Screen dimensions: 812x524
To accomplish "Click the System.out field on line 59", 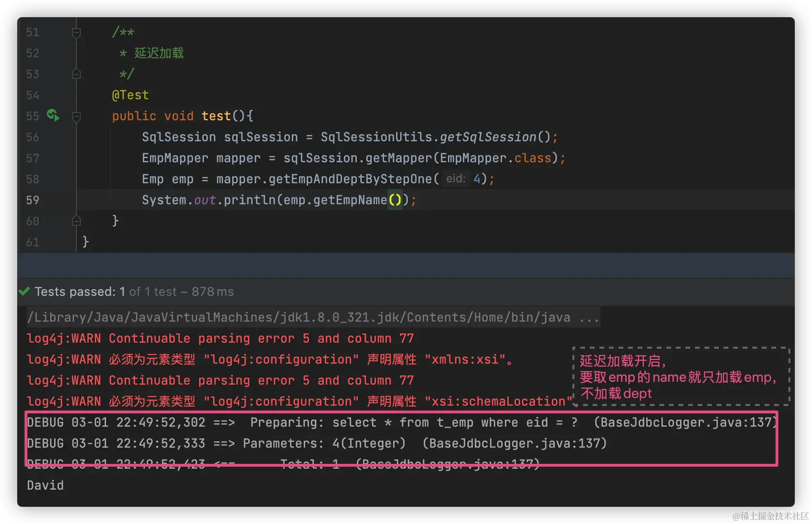I will pyautogui.click(x=205, y=200).
